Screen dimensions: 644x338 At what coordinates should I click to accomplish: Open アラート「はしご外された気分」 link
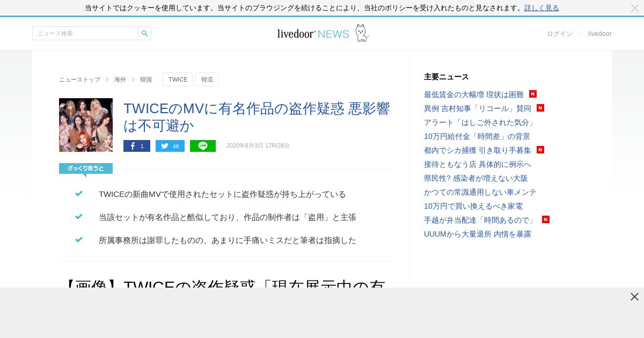click(480, 122)
